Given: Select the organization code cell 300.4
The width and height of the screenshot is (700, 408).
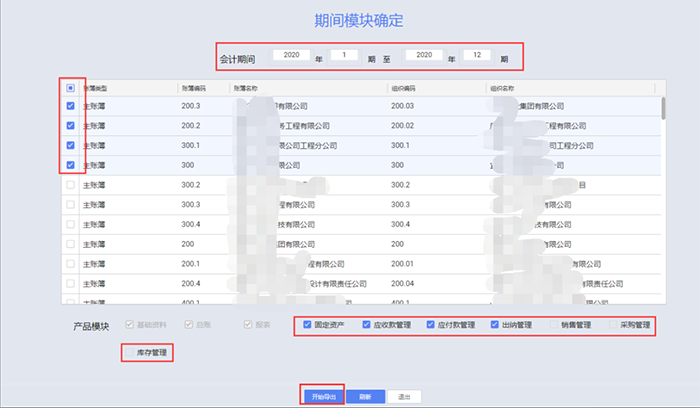Looking at the screenshot, I should pyautogui.click(x=400, y=224).
